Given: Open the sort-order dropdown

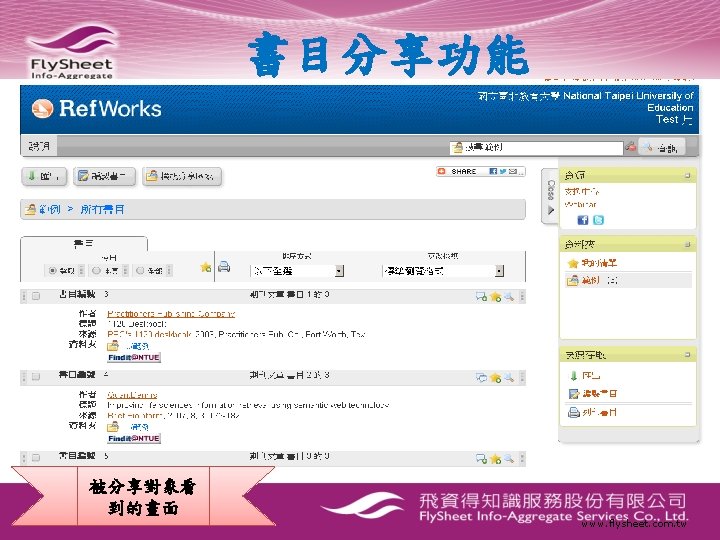Looking at the screenshot, I should tap(297, 271).
